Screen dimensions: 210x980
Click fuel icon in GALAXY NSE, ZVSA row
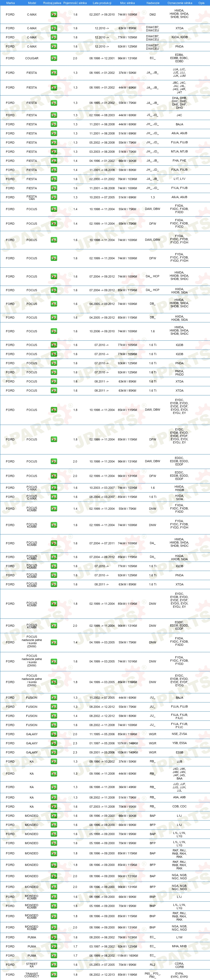(54, 734)
